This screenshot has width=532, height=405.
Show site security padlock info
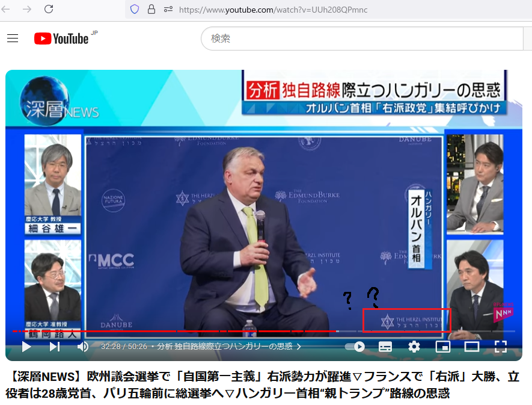pos(151,9)
